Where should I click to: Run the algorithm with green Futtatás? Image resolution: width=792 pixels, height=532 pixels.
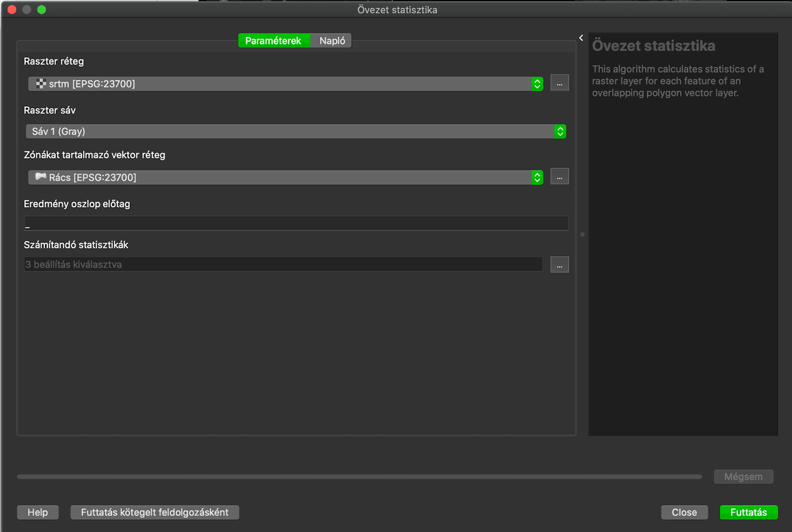point(748,512)
